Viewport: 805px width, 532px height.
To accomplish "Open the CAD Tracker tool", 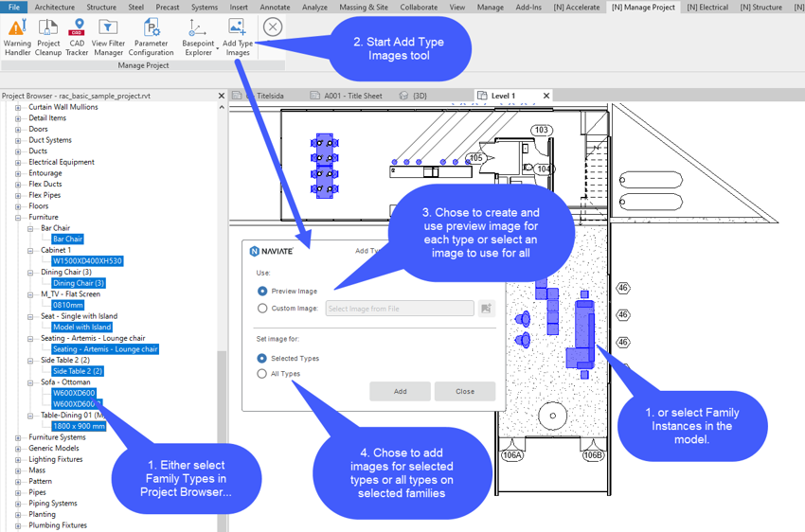I will [77, 37].
